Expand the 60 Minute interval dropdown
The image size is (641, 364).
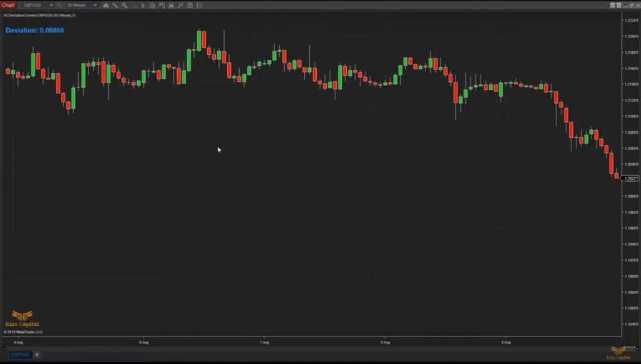95,5
